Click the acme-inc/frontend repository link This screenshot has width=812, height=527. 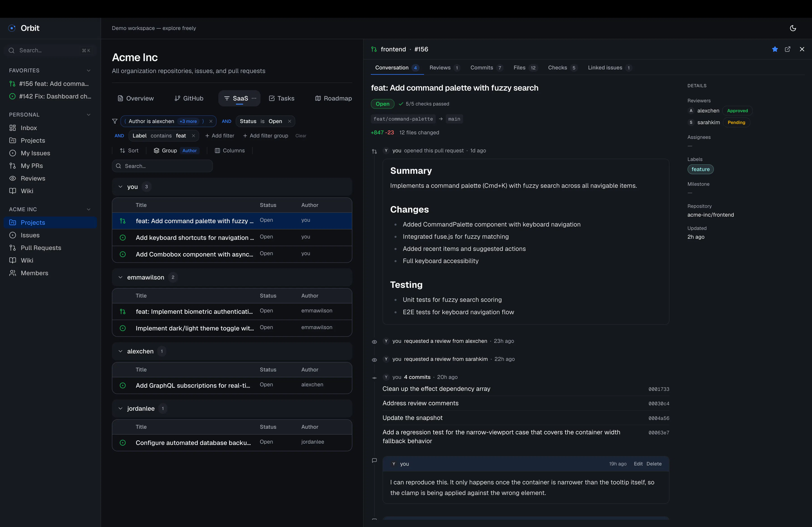(x=710, y=215)
